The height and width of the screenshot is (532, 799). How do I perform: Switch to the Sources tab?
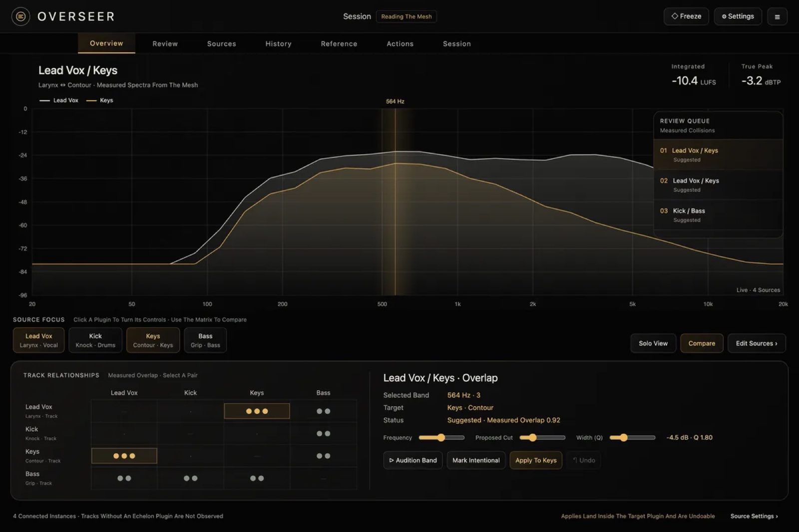click(x=221, y=44)
